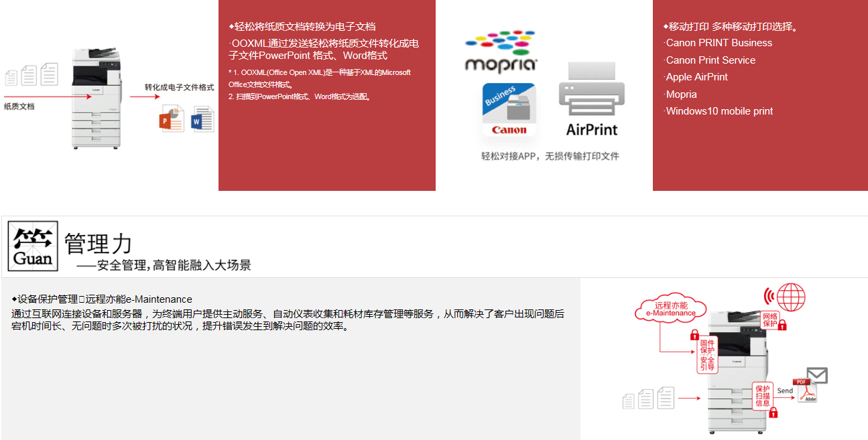
Task: Click the gray email envelope icon
Action: pyautogui.click(x=816, y=375)
